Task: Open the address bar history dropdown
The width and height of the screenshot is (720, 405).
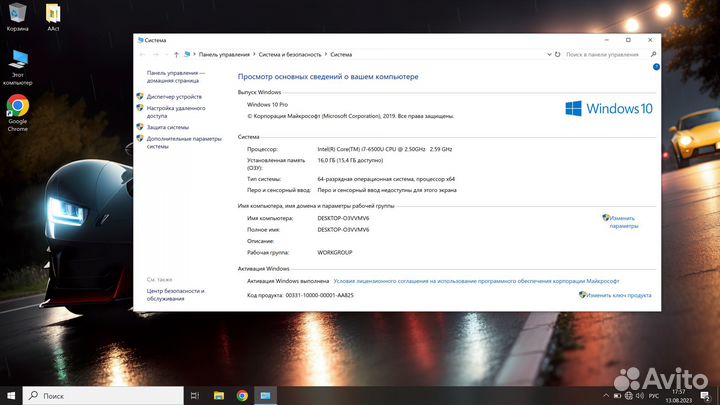Action: (549, 54)
